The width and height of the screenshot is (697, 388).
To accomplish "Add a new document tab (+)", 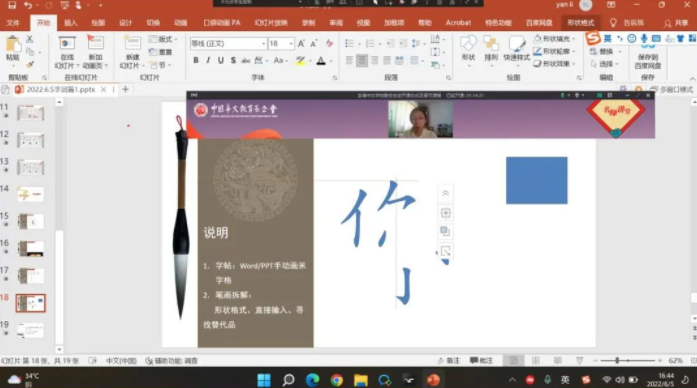I will pyautogui.click(x=125, y=89).
